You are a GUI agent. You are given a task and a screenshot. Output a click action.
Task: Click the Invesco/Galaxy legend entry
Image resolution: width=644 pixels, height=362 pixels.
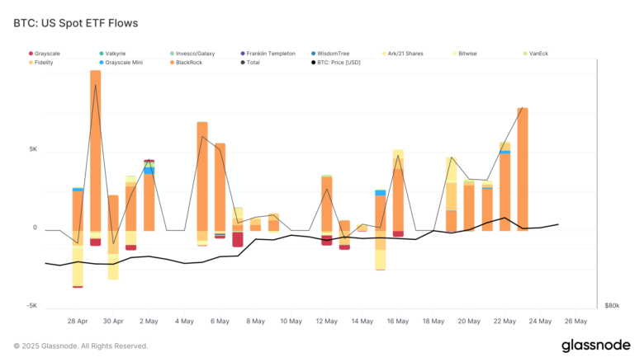192,54
